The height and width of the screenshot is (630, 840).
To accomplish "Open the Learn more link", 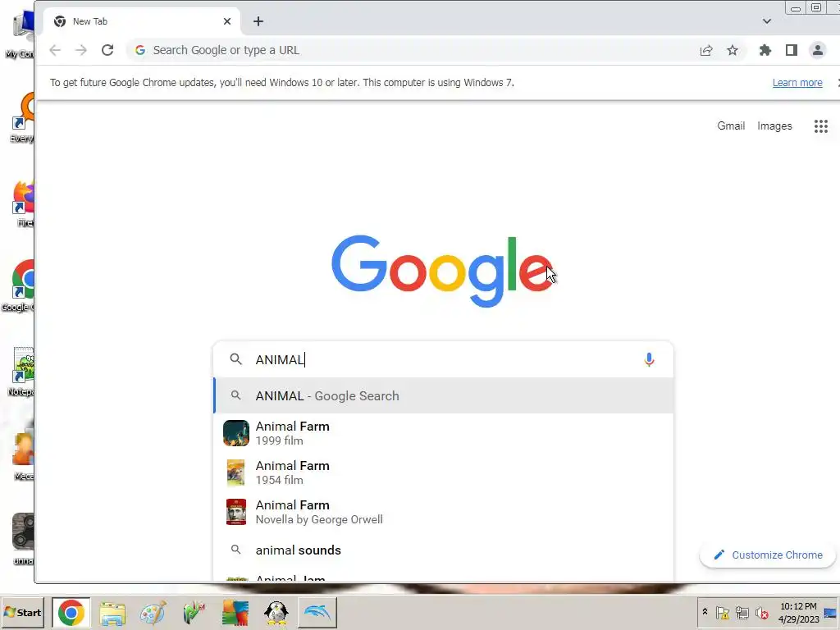I will tap(797, 83).
